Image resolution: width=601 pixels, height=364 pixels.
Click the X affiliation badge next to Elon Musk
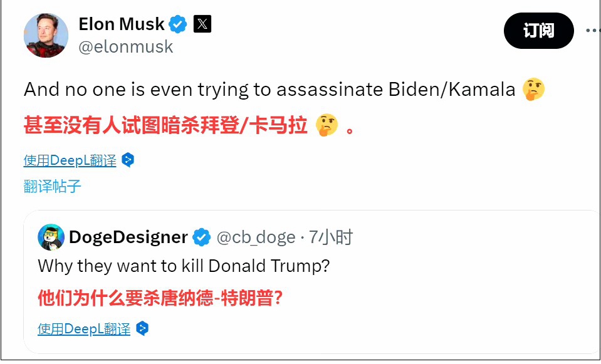coord(202,24)
